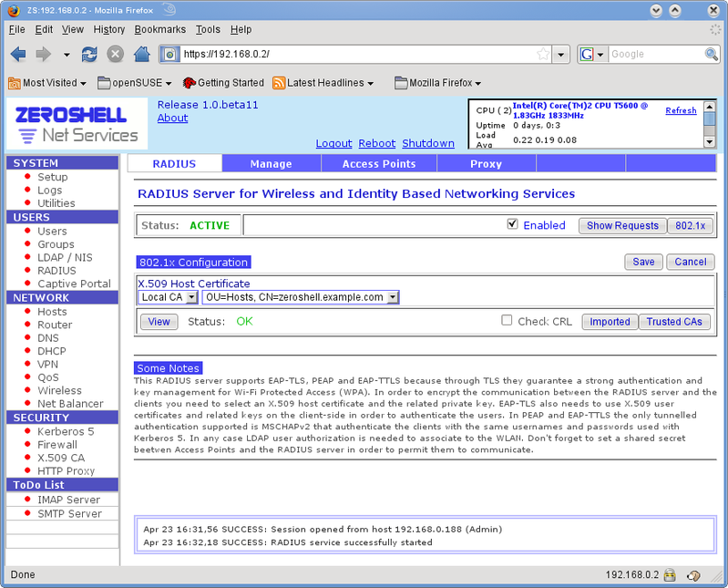Viewport: 728px width, 588px height.
Task: Click the Firefox Back arrow button
Action: 18,55
